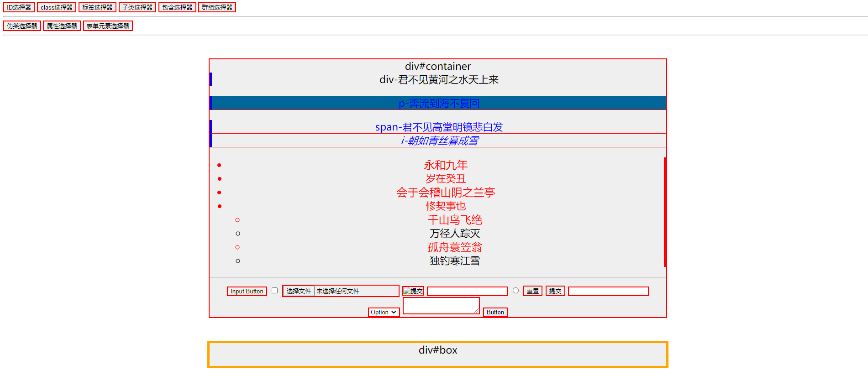Viewport: 868px width, 391px height.
Task: Click the 重置 reset button
Action: point(533,291)
